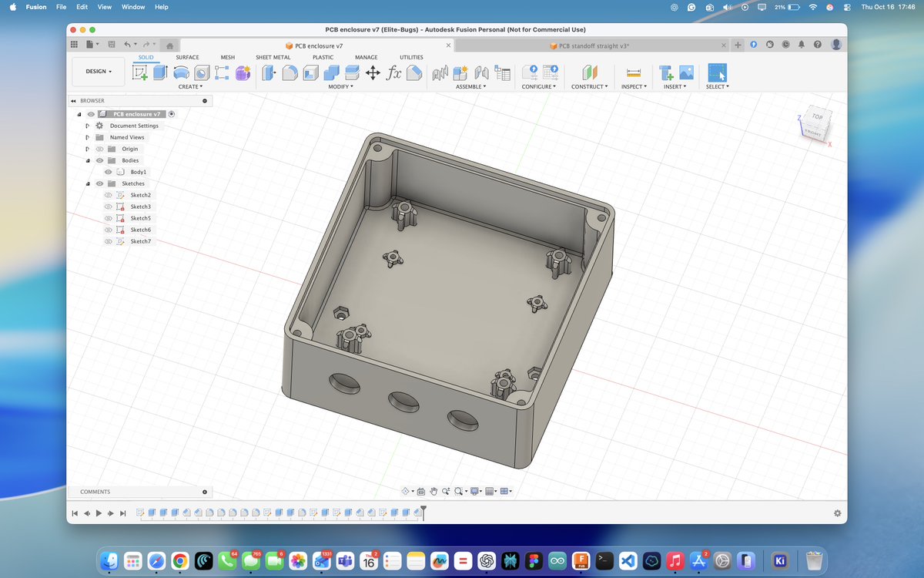Click the Joint tool icon in Assemble

[482, 72]
